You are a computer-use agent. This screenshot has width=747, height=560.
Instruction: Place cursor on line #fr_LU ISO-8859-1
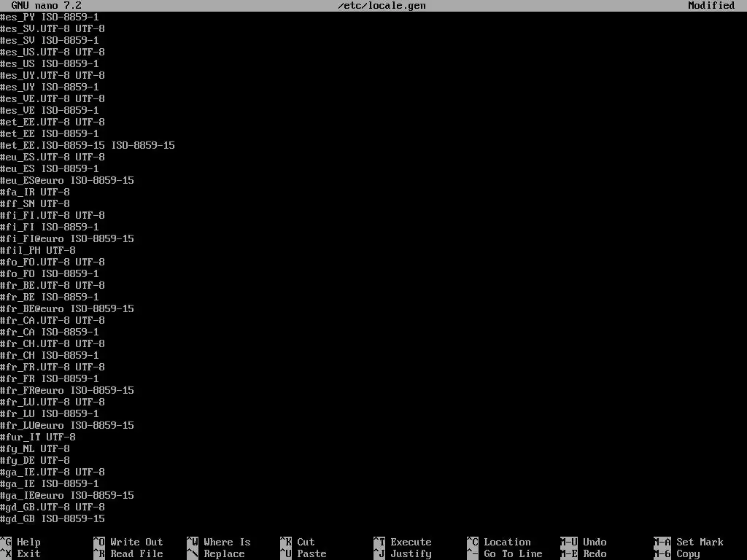(50, 414)
